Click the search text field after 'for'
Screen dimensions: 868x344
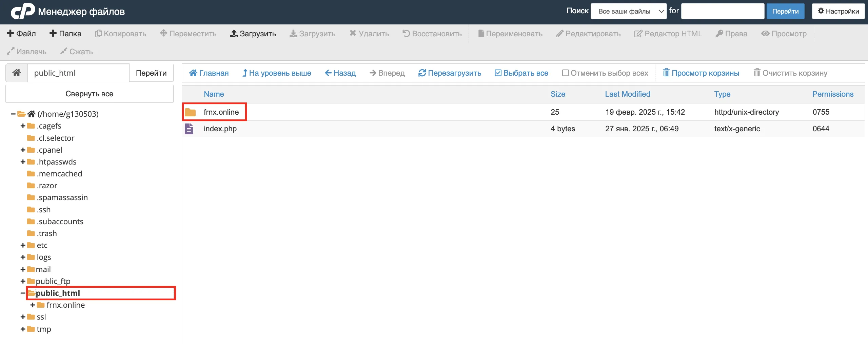[x=723, y=11]
